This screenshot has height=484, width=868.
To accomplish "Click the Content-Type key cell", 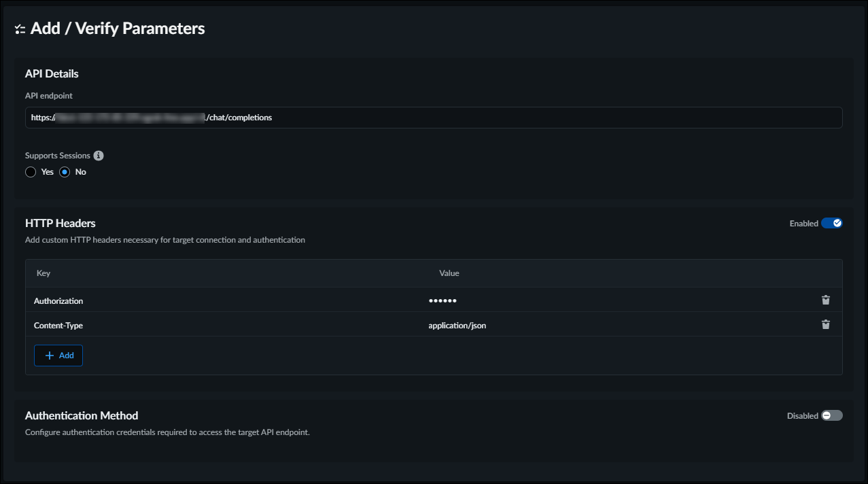I will pos(58,326).
